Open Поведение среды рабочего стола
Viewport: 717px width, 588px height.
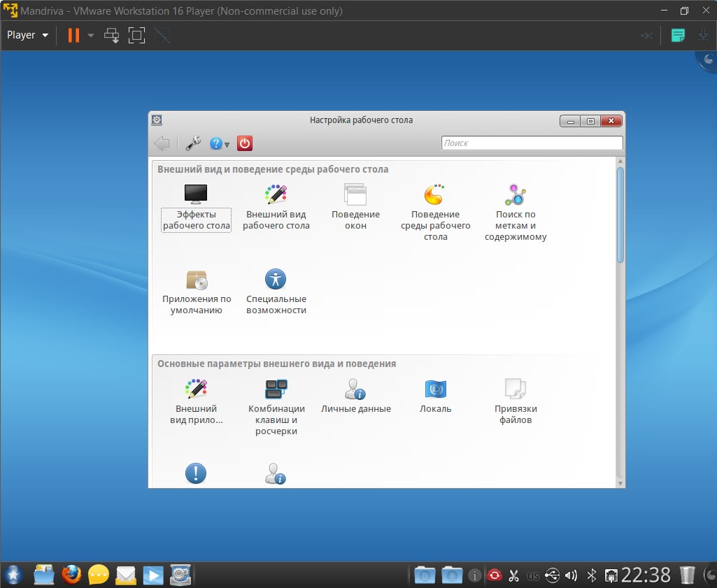coord(435,213)
